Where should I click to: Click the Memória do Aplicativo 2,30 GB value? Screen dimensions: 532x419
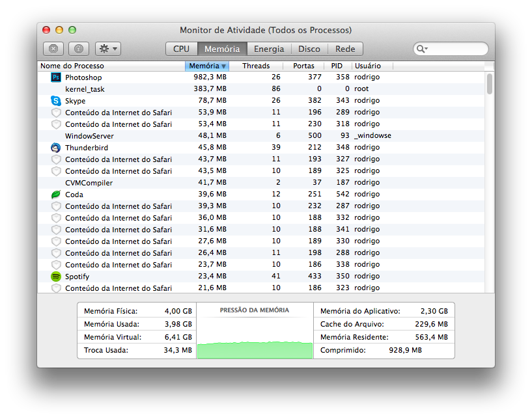pos(434,311)
